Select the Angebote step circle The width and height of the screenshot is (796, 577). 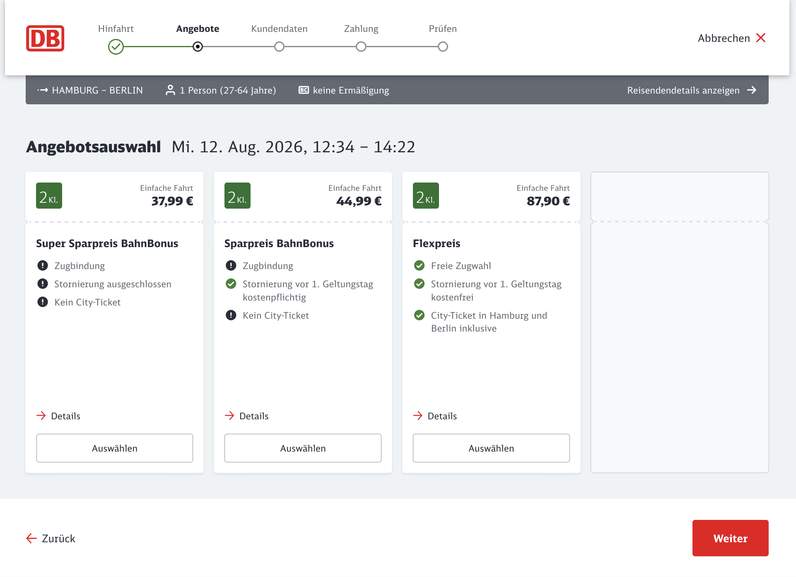(197, 47)
